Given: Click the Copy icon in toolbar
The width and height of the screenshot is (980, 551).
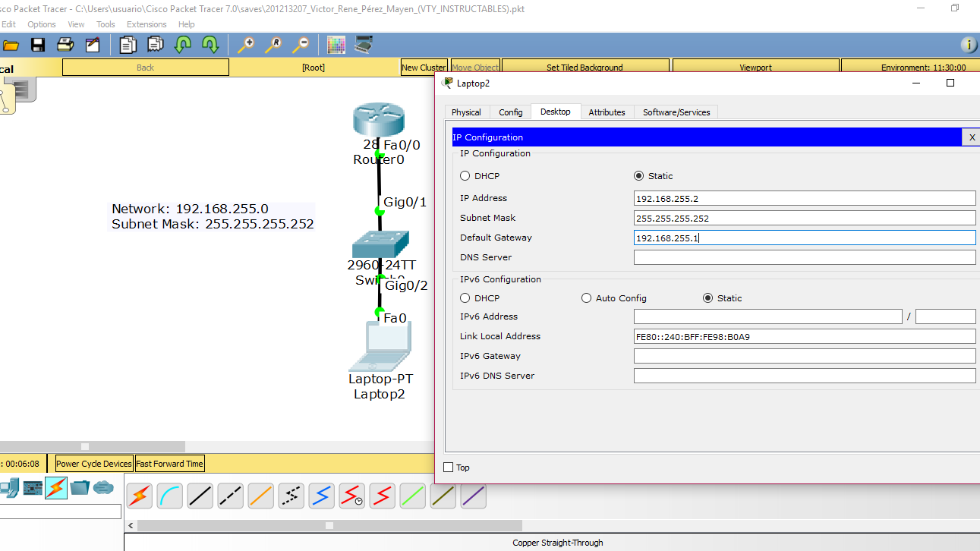Looking at the screenshot, I should pyautogui.click(x=128, y=45).
